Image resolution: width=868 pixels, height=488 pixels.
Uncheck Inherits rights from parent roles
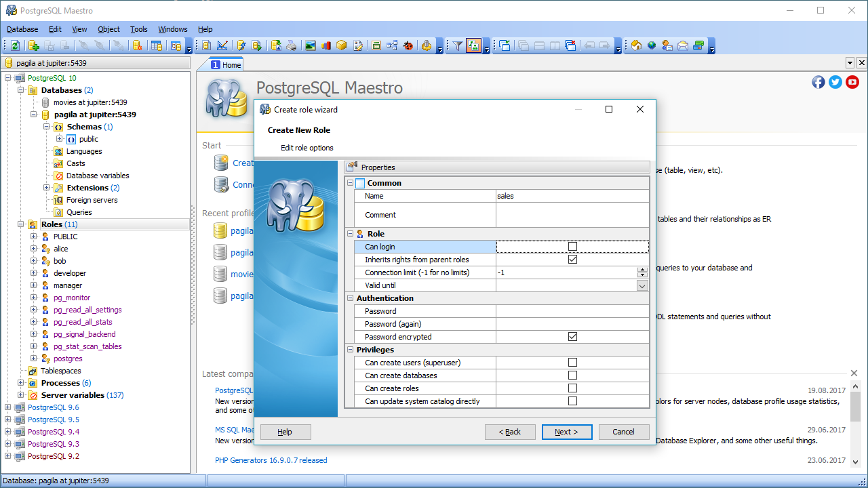pos(573,259)
